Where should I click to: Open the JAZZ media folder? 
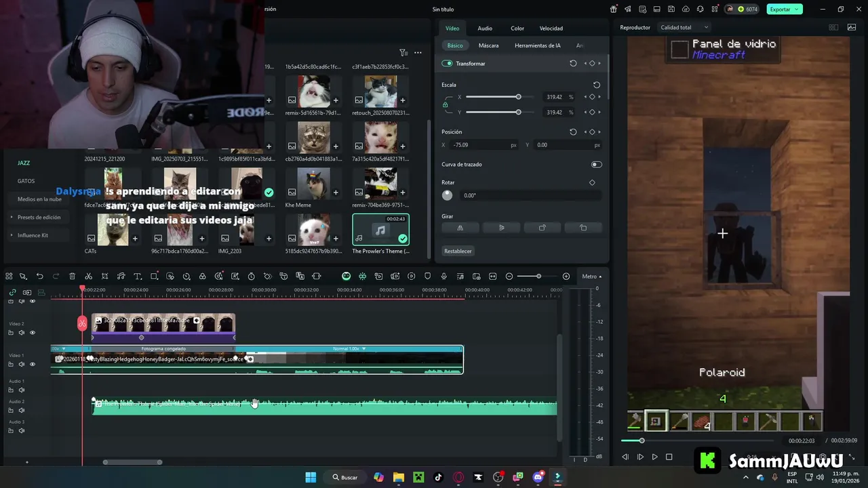point(24,163)
